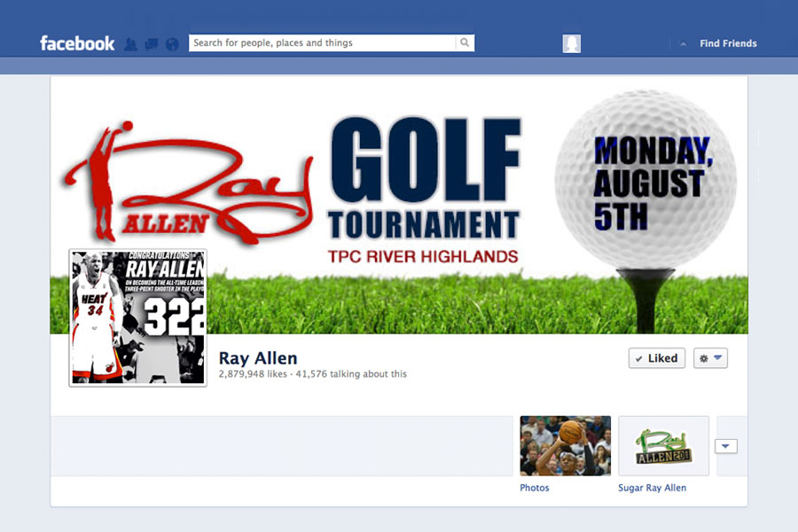Click the Ray Allen page name

[258, 358]
